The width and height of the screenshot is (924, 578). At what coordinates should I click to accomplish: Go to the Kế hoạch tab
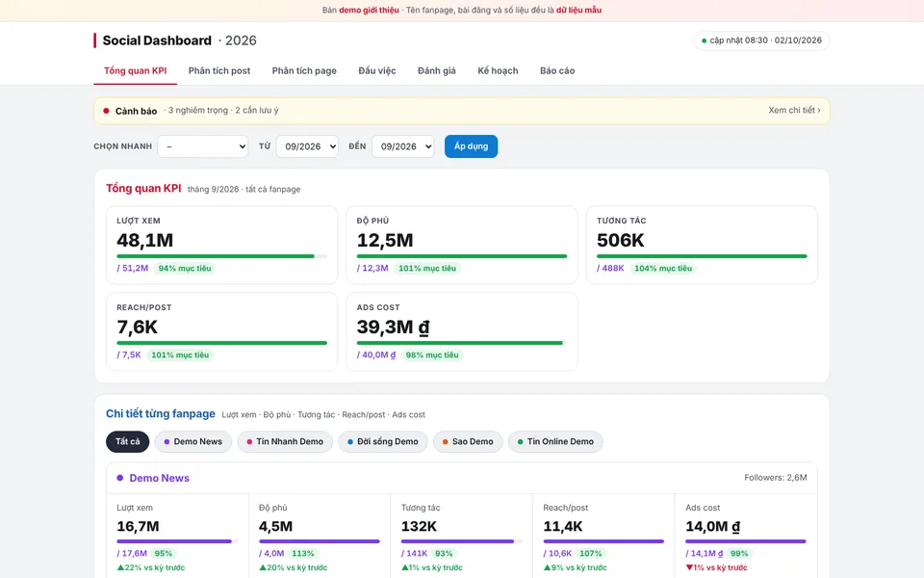coord(498,70)
